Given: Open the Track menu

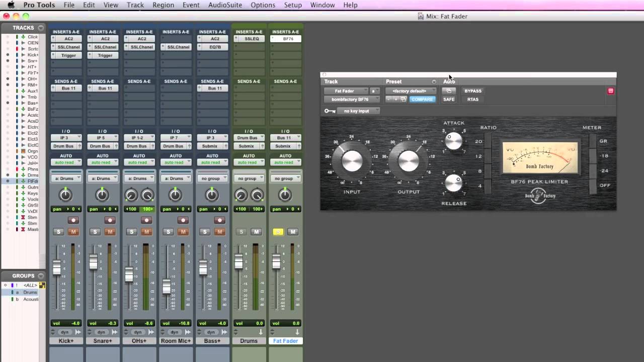Looking at the screenshot, I should point(135,5).
